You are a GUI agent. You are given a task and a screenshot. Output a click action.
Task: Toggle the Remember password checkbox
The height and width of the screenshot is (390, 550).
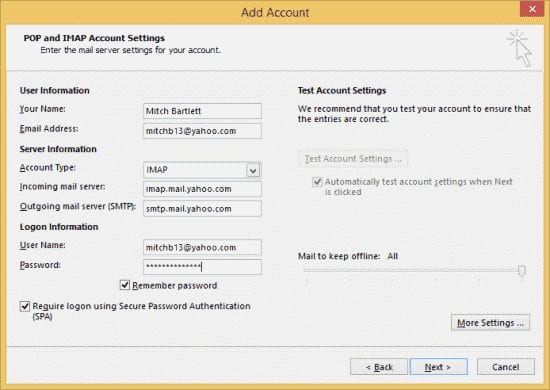click(125, 285)
